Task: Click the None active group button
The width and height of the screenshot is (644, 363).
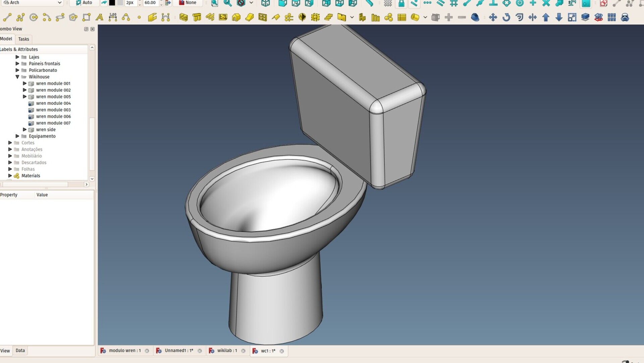Action: point(188,3)
